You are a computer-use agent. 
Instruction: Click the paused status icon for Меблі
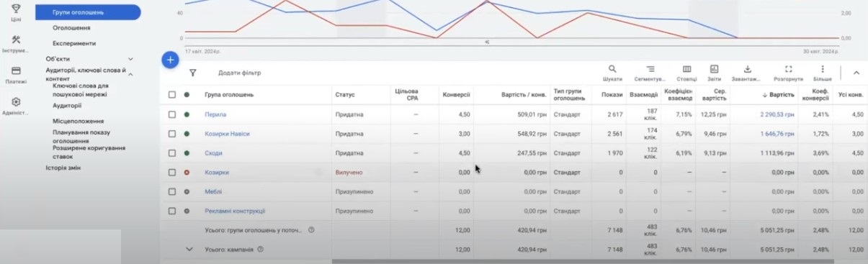click(187, 192)
